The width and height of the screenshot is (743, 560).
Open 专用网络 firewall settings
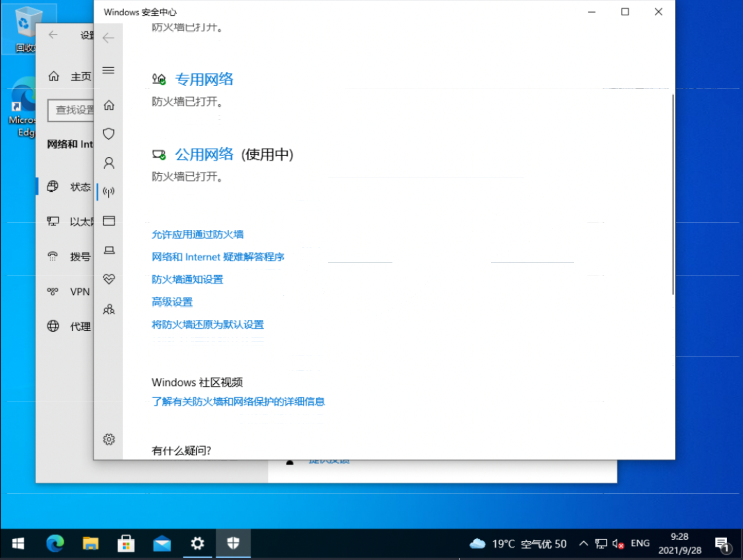204,79
